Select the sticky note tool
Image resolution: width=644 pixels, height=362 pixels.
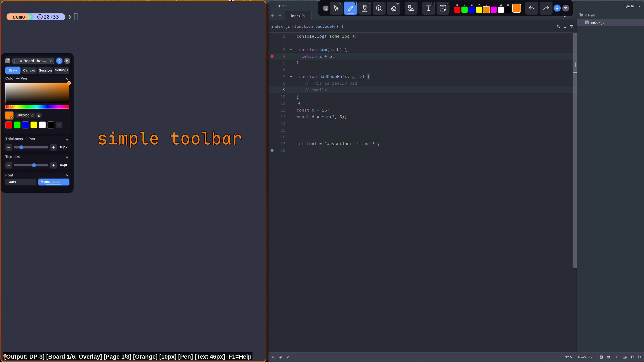coord(443,8)
